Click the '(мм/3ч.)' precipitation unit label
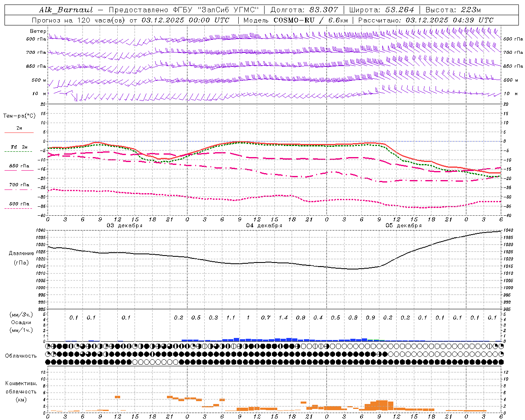The image size is (525, 420). click(21, 315)
